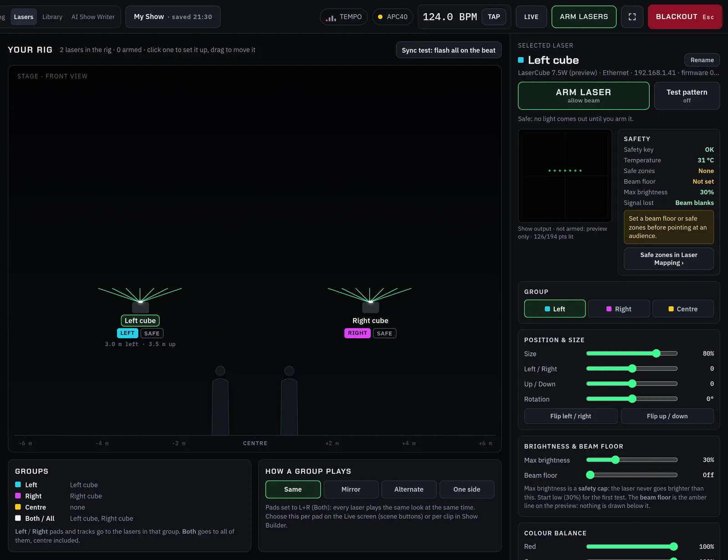Open the My Show saved file selector
The width and height of the screenshot is (728, 560).
point(173,17)
